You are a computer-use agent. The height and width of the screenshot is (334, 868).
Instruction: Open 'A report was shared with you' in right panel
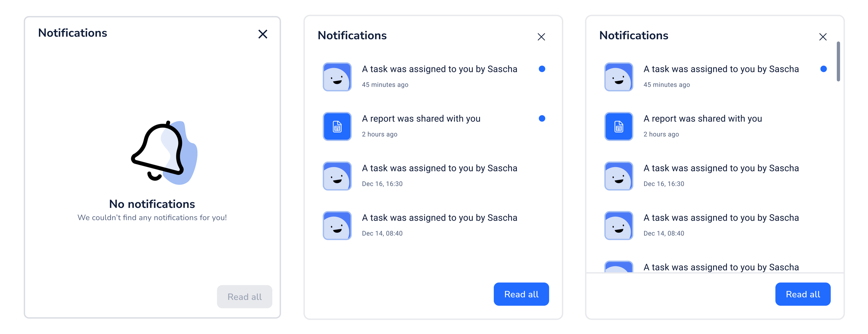click(x=715, y=126)
